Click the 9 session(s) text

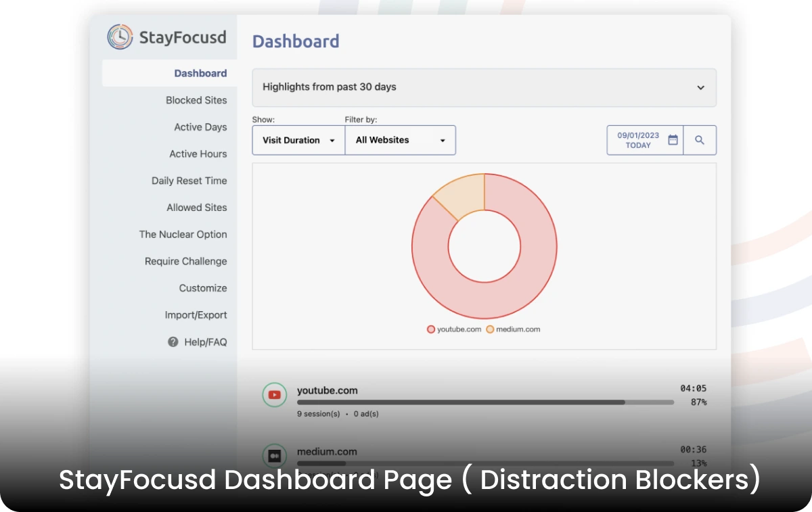pyautogui.click(x=318, y=414)
